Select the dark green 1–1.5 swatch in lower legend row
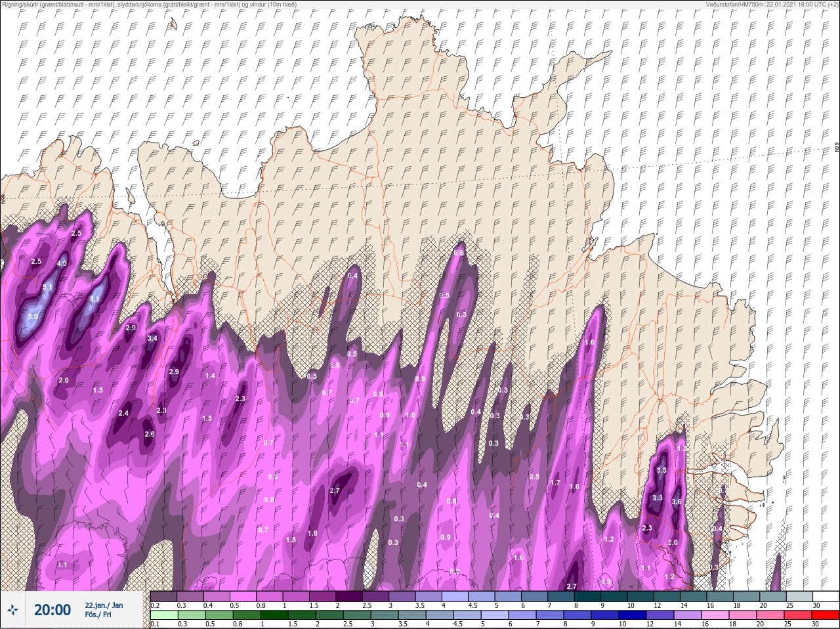This screenshot has width=840, height=629. 274,615
